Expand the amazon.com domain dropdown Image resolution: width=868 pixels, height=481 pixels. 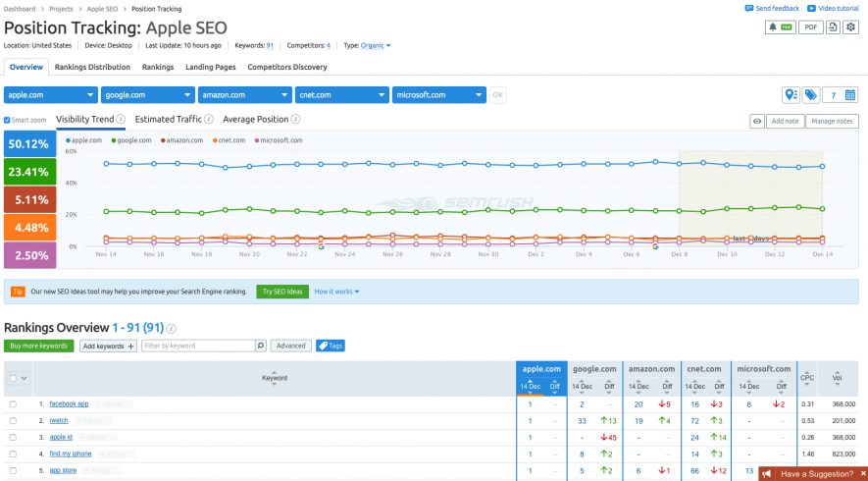244,95
